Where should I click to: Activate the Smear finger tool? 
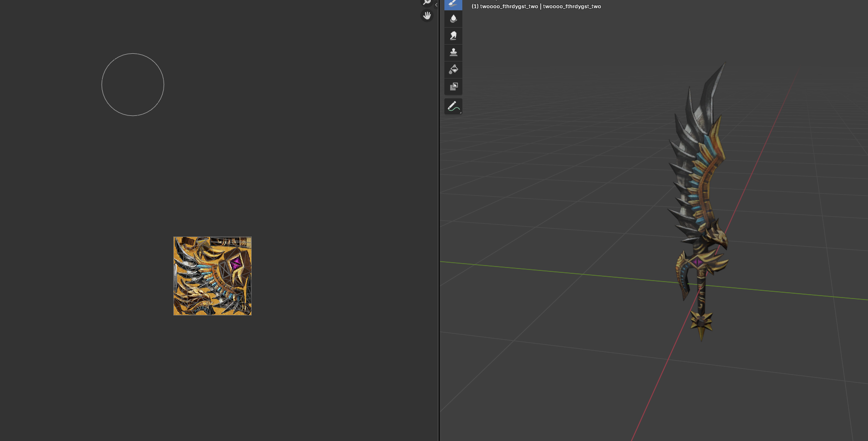[x=453, y=36]
